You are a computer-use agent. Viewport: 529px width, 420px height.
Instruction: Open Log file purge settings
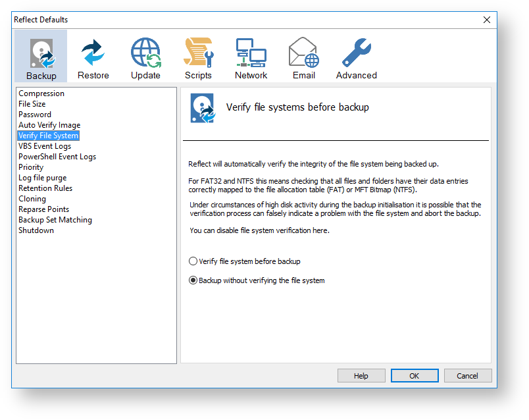pos(43,178)
